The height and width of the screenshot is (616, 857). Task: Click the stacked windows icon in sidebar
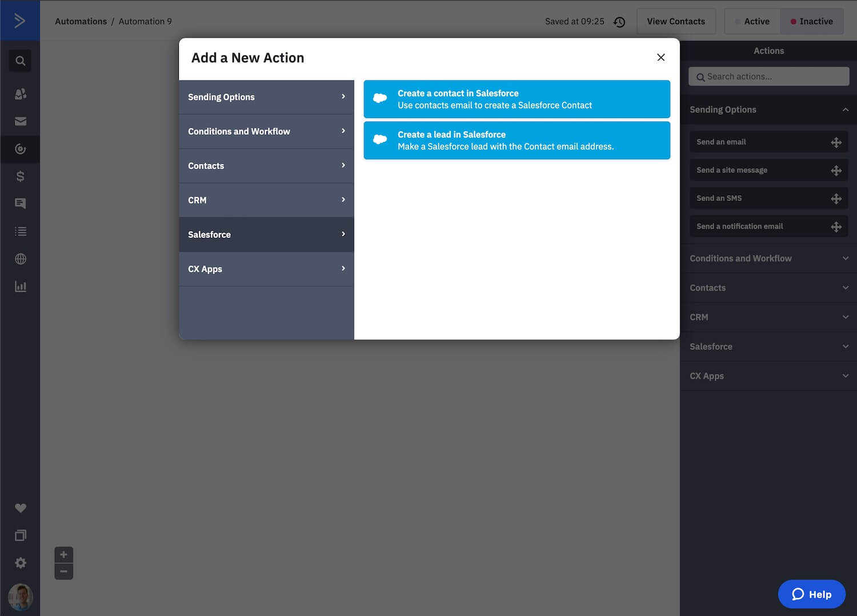(x=20, y=536)
